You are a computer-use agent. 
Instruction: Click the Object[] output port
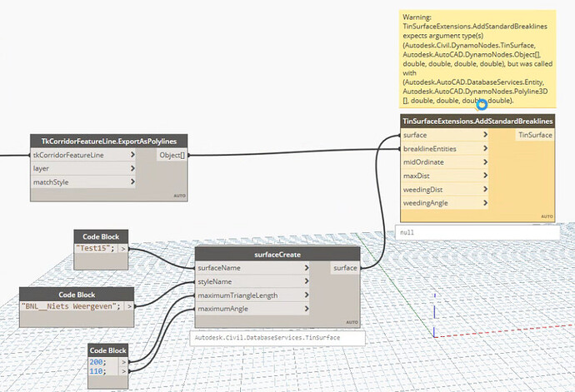[172, 155]
